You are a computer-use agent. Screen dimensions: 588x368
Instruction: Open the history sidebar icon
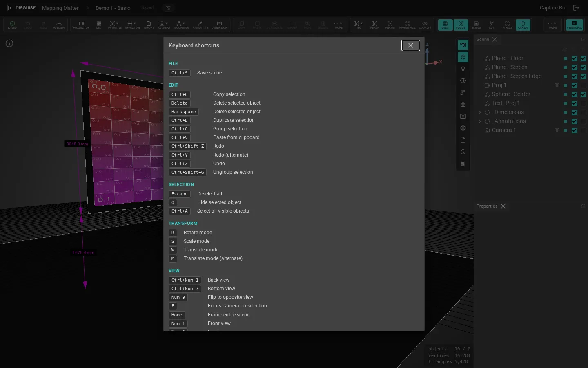tap(463, 152)
